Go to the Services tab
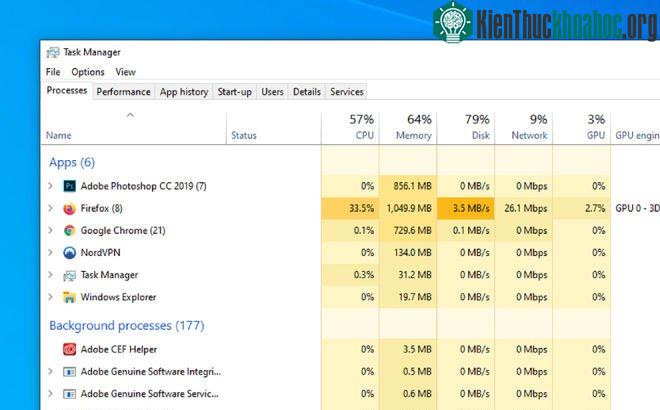Viewport: 660px width, 410px height. (347, 92)
